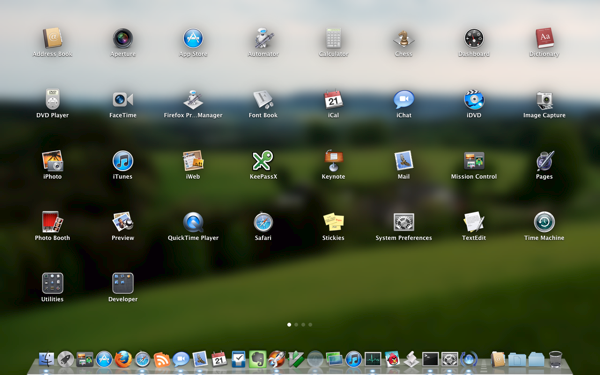The width and height of the screenshot is (600, 375).
Task: Click the Finder icon in the Dock
Action: click(46, 359)
